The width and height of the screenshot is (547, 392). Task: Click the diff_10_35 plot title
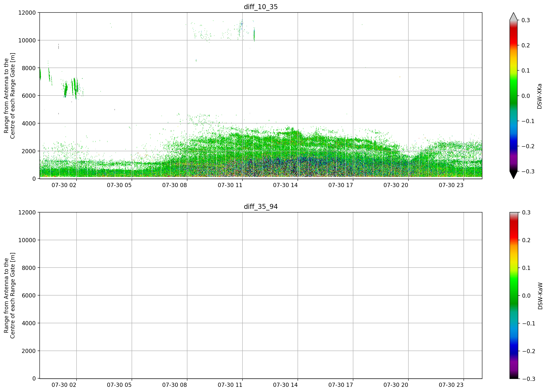pyautogui.click(x=261, y=7)
